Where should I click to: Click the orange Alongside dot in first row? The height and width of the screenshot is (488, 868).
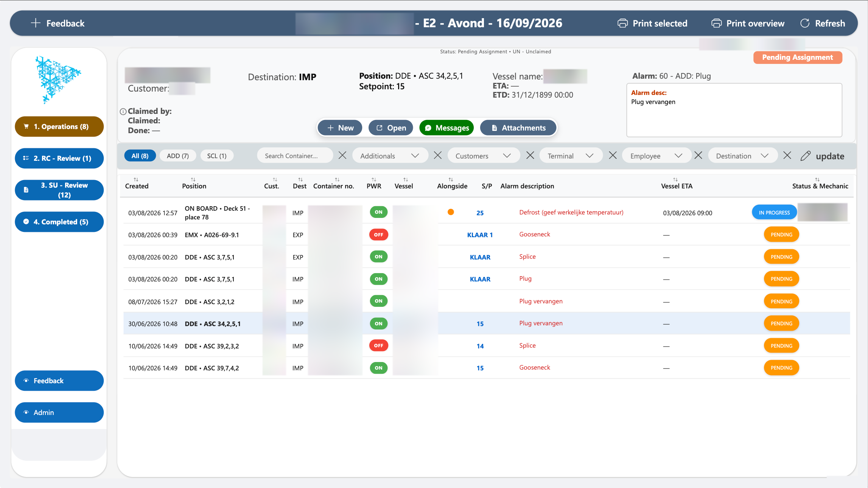click(x=451, y=212)
